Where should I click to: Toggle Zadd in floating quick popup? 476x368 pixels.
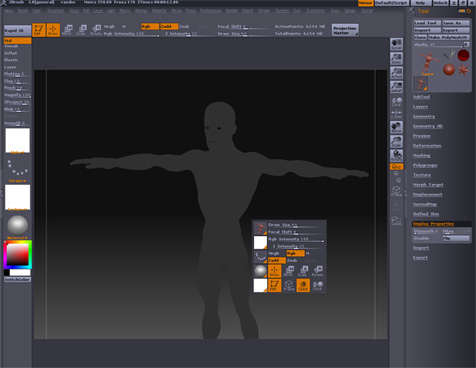point(277,260)
